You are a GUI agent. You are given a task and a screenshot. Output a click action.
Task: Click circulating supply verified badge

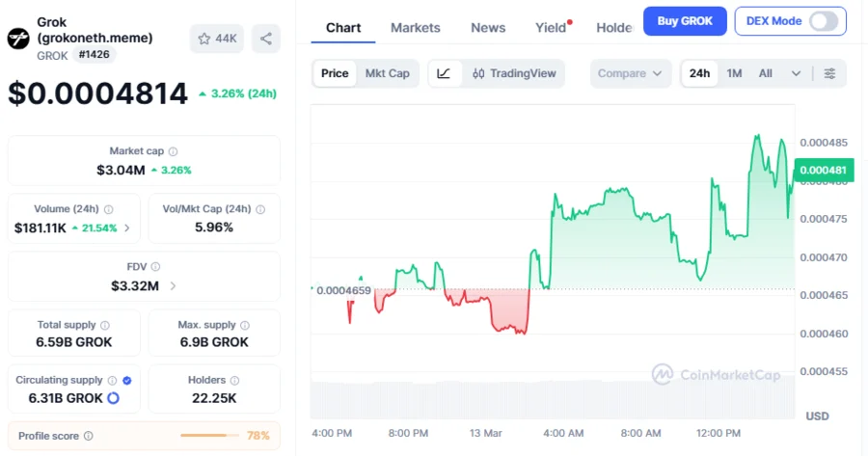(127, 380)
